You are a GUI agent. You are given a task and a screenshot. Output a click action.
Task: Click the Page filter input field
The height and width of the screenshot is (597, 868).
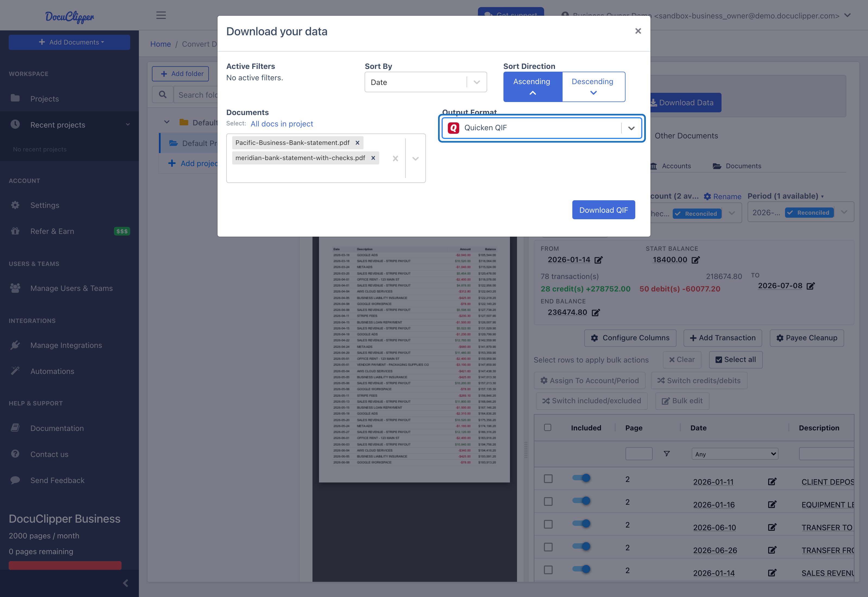click(639, 453)
